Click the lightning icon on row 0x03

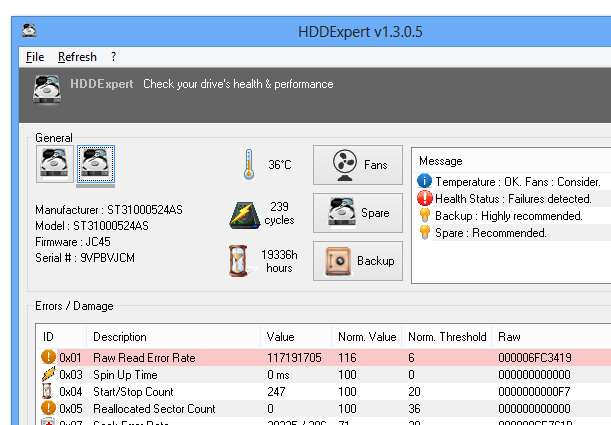pyautogui.click(x=48, y=374)
